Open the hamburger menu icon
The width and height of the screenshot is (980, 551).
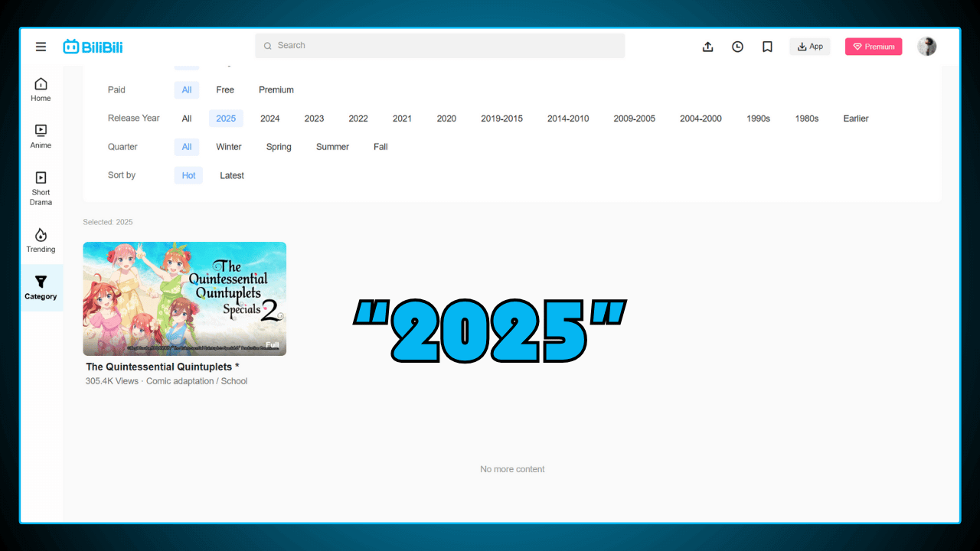point(41,47)
